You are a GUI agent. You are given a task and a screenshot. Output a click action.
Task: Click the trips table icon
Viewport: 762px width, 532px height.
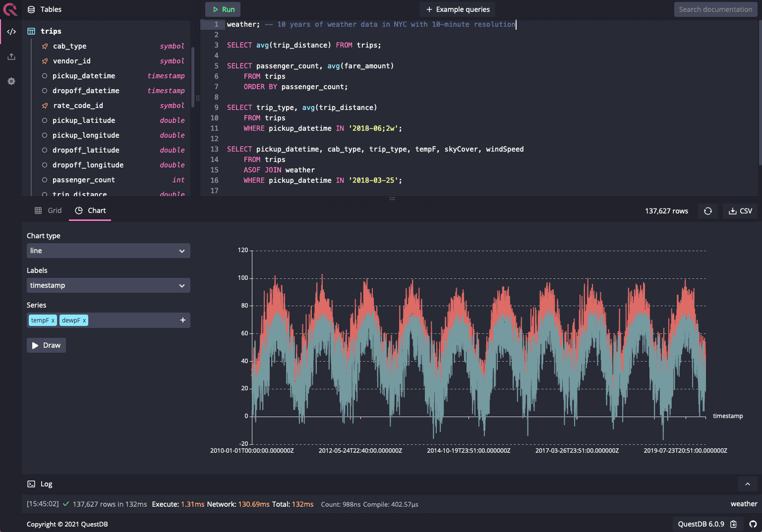tap(31, 31)
